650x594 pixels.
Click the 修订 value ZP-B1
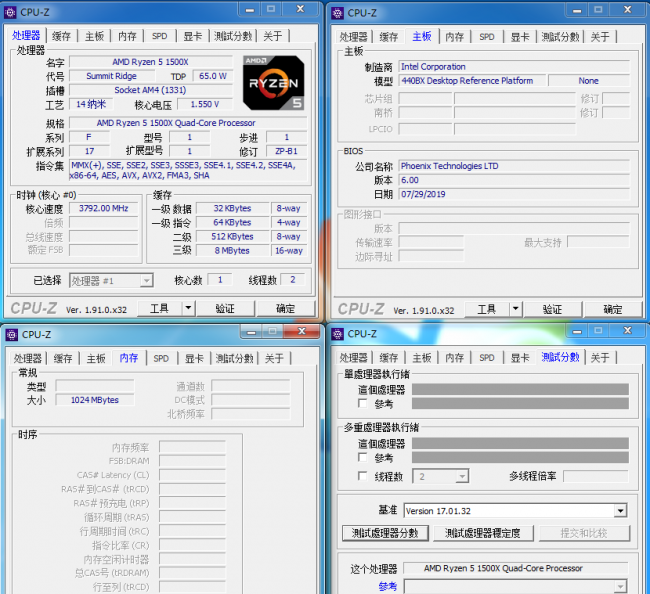(286, 151)
